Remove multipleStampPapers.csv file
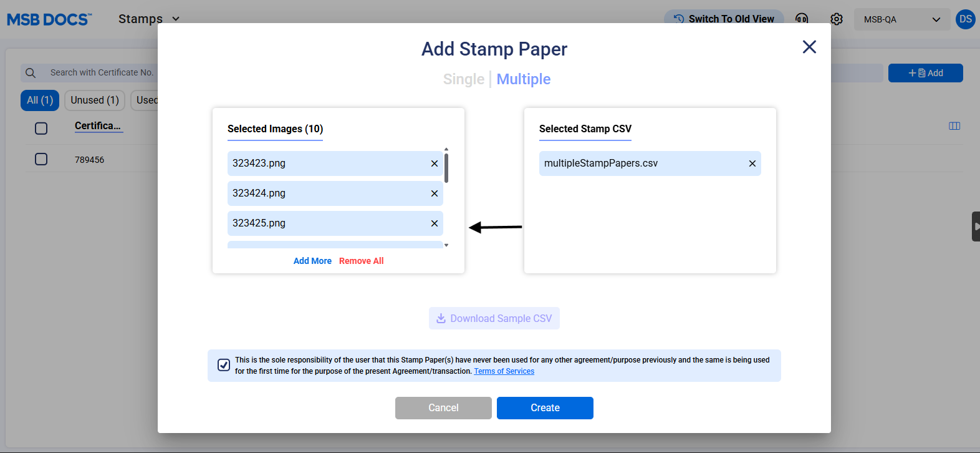The height and width of the screenshot is (453, 980). click(x=752, y=163)
